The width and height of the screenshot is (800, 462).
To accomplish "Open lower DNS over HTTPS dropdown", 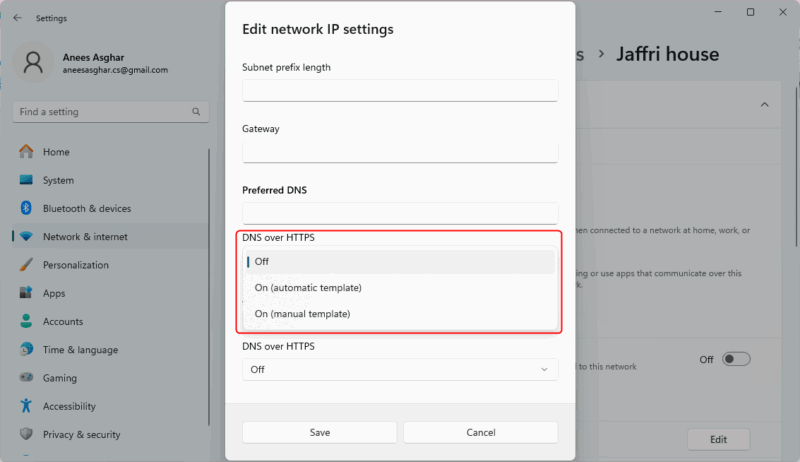I will [400, 369].
